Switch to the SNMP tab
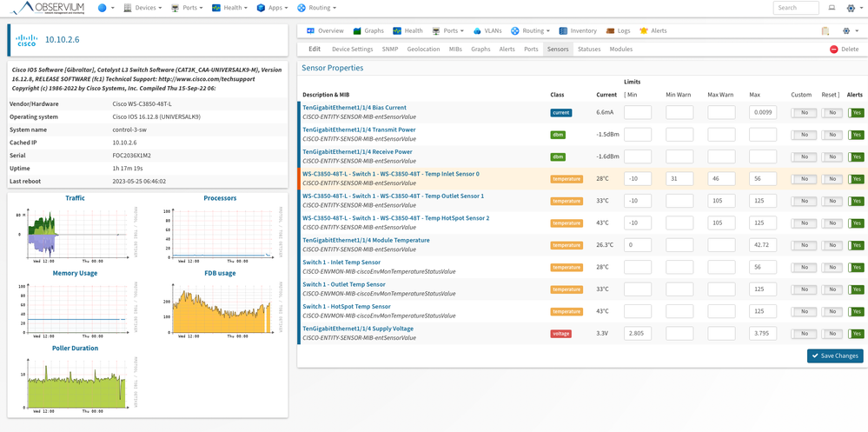This screenshot has height=432, width=868. (x=390, y=50)
